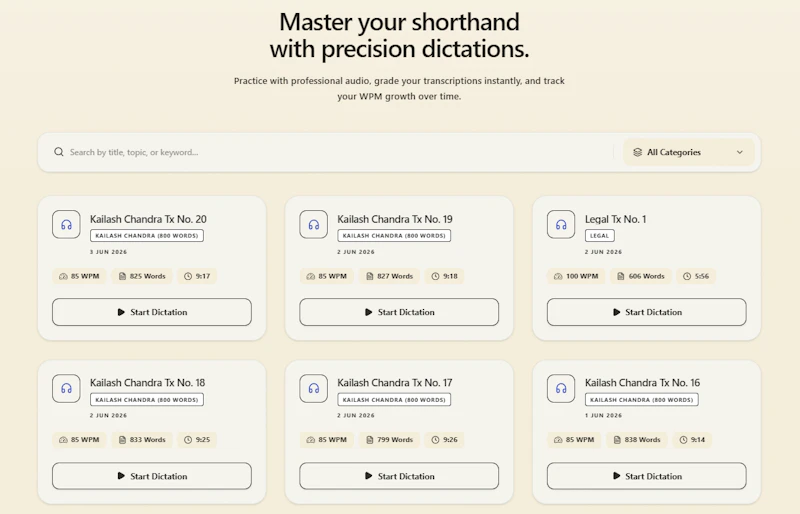The height and width of the screenshot is (514, 800).
Task: Start Dictation for Kailash Chandra Tx No. 18
Action: [152, 476]
